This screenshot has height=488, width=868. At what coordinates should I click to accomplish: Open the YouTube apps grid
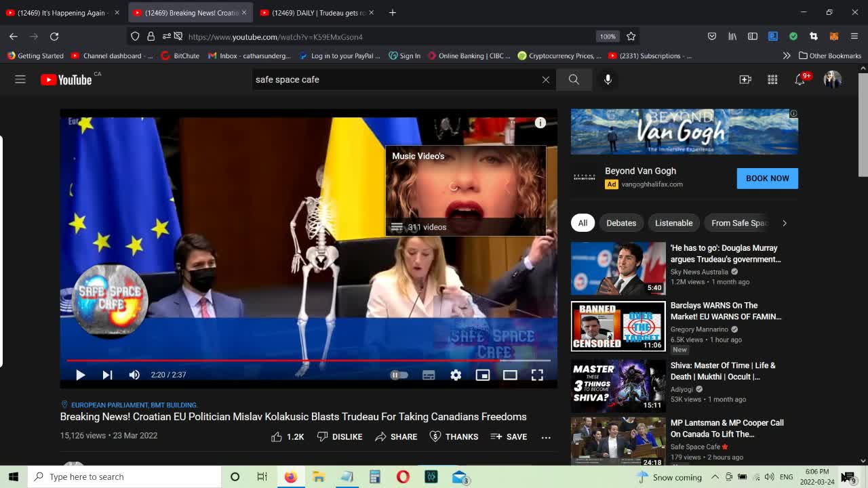(x=772, y=79)
